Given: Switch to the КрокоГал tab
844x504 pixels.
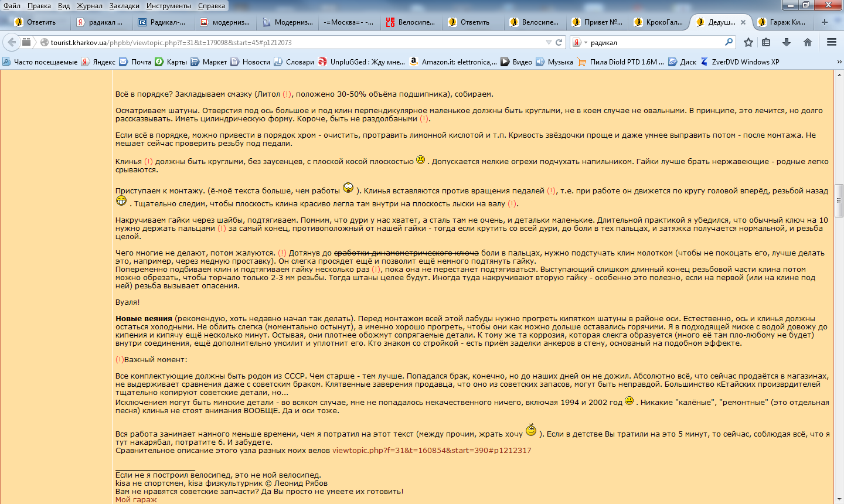Looking at the screenshot, I should tap(659, 22).
